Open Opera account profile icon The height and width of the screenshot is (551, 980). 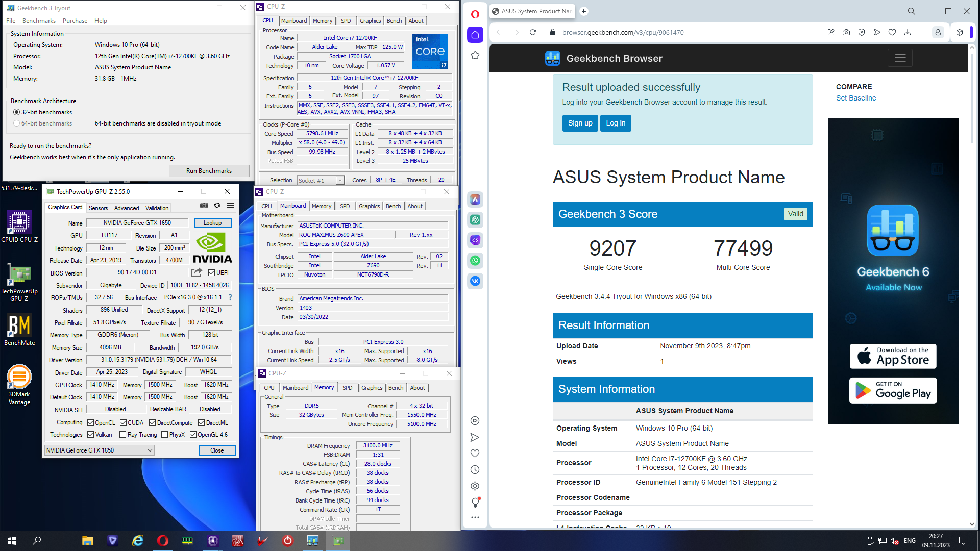tap(938, 32)
